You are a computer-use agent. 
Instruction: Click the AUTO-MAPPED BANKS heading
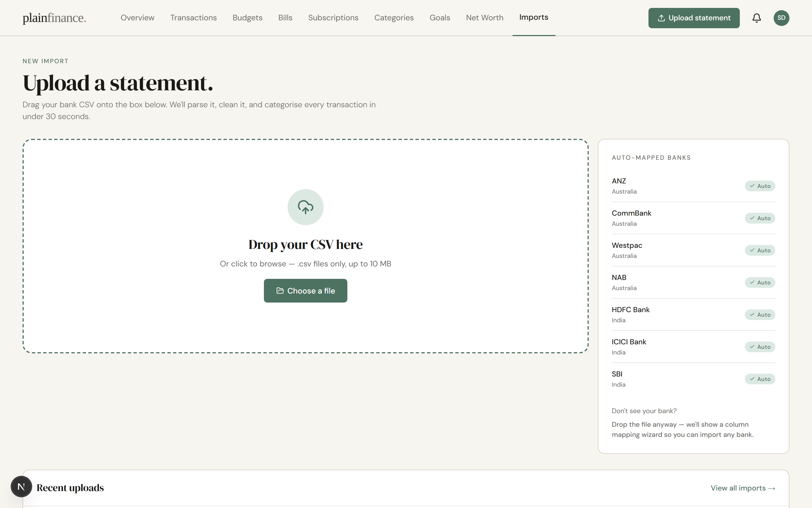651,157
